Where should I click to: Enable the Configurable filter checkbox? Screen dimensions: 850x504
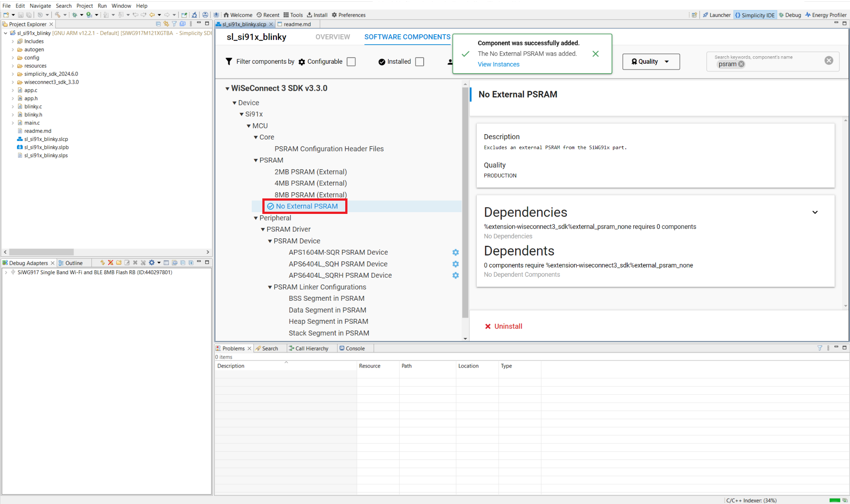pos(351,62)
